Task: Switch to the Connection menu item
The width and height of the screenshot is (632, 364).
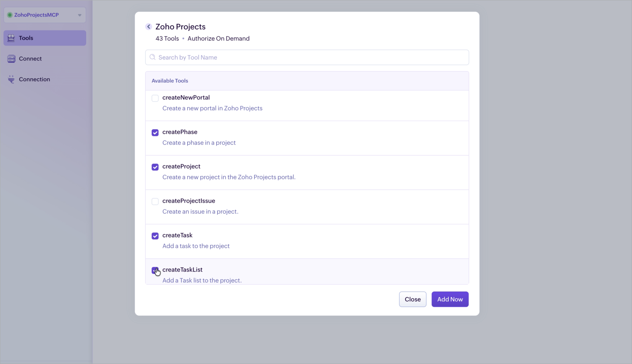Action: pyautogui.click(x=35, y=79)
